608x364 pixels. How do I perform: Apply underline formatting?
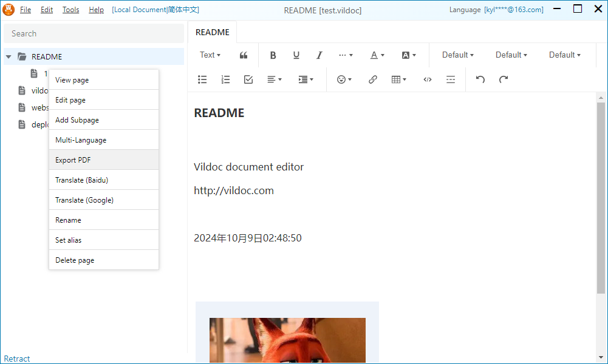296,55
